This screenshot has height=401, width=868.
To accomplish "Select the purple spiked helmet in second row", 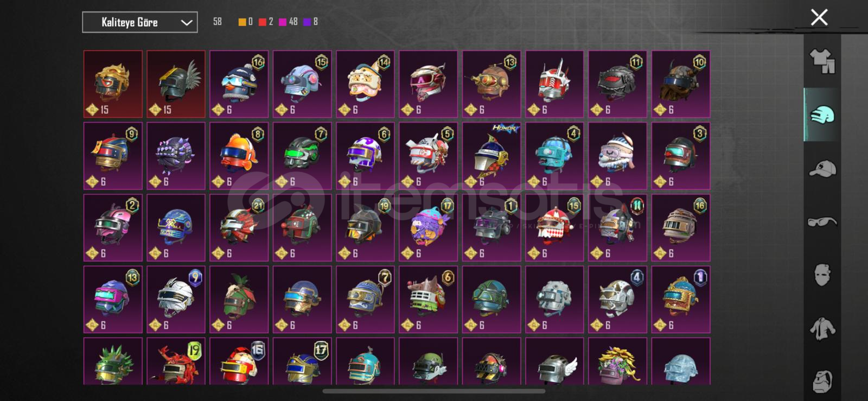I will tap(176, 156).
